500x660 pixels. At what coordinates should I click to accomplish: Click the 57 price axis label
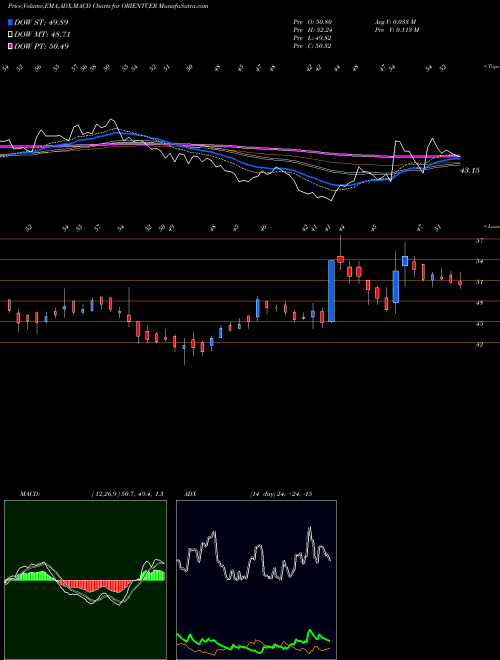tap(479, 240)
